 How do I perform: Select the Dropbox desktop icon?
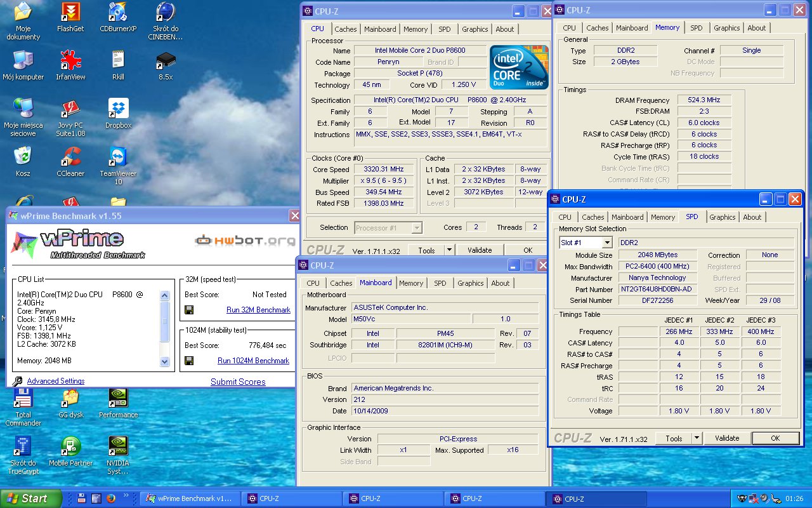tap(118, 109)
